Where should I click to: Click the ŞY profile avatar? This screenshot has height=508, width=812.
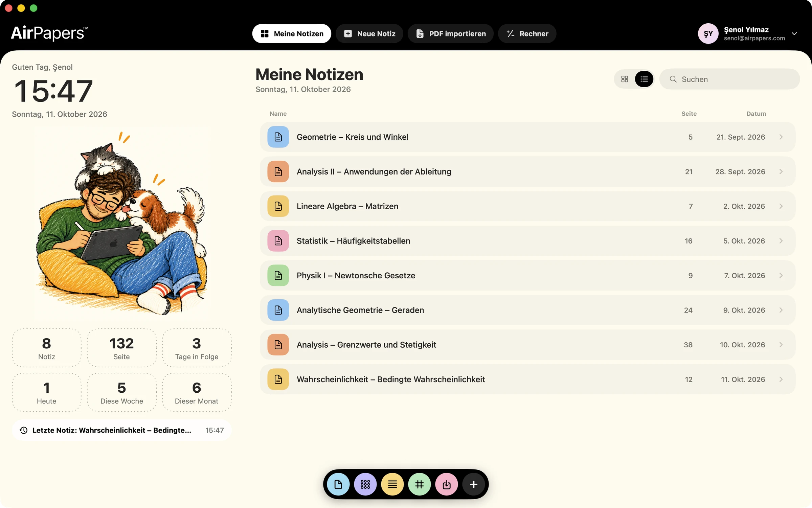tap(708, 33)
